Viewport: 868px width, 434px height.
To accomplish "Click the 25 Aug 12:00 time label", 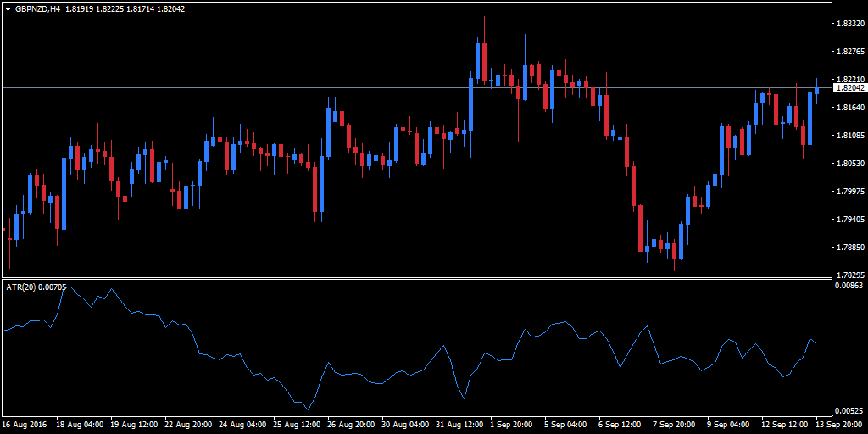I will pos(297,425).
